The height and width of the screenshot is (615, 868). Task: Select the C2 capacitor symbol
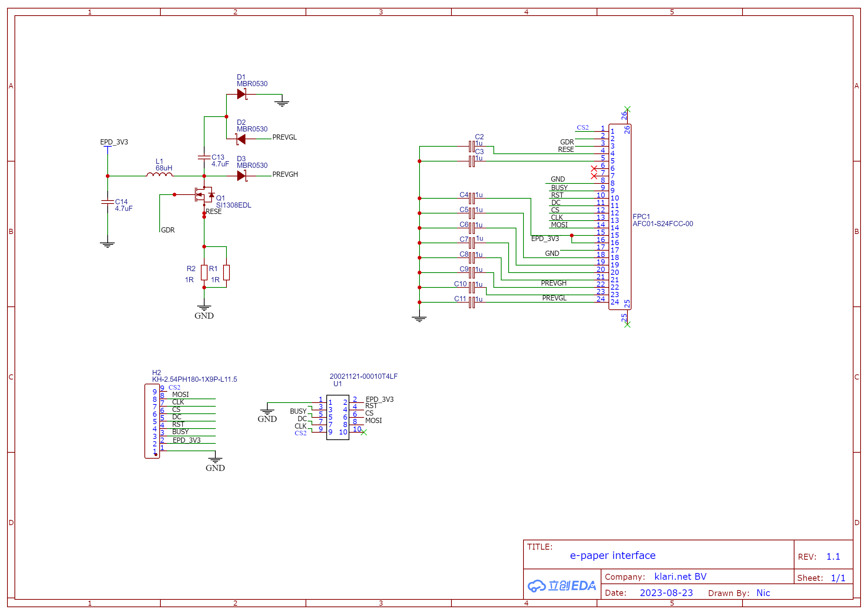pyautogui.click(x=471, y=146)
